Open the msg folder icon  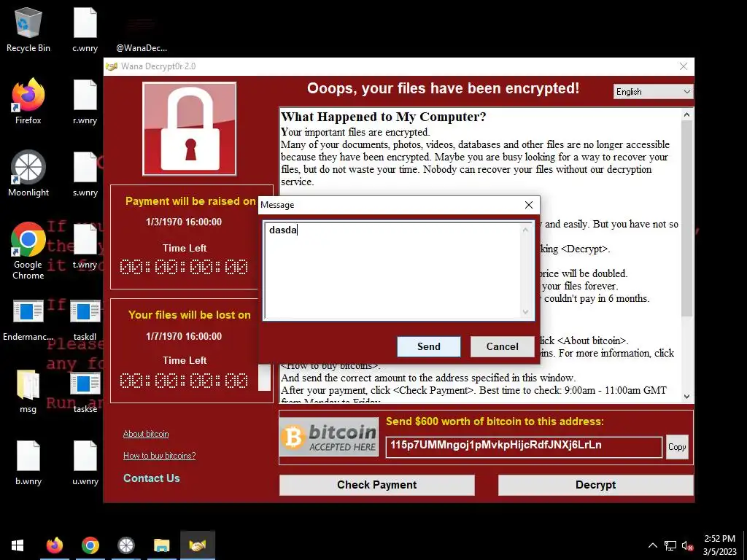click(28, 392)
